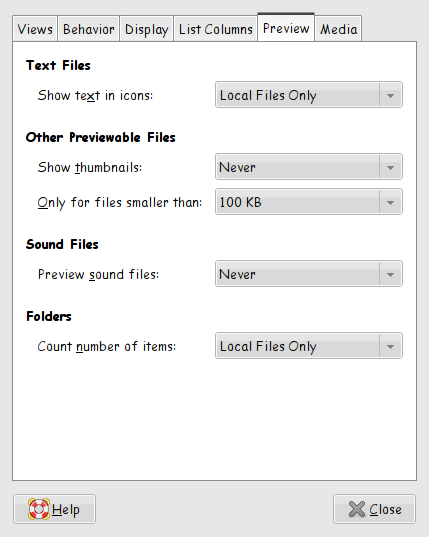This screenshot has height=537, width=429.
Task: Go to the Display tab
Action: 147,28
